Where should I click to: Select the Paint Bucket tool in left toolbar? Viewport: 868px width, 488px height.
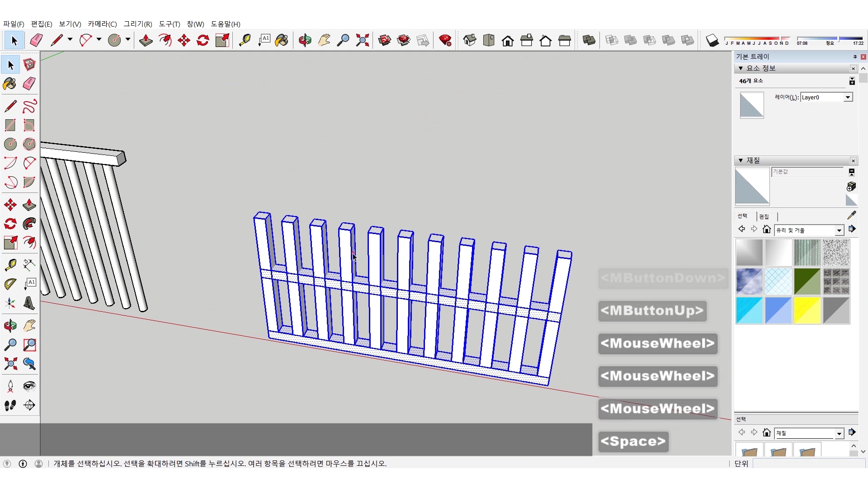(x=10, y=84)
